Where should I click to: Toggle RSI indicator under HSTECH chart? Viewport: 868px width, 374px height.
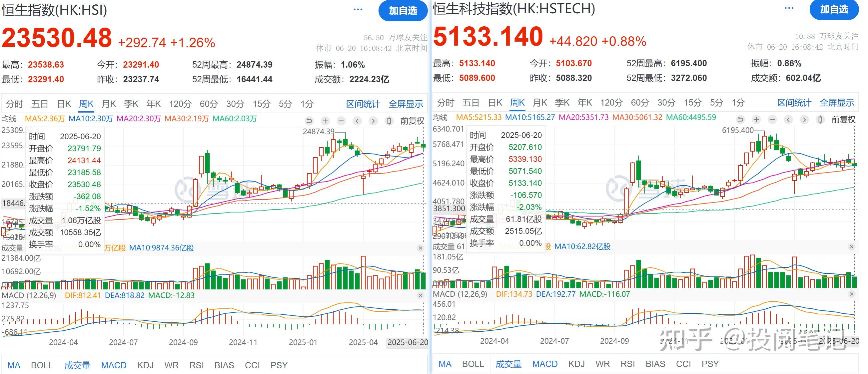[628, 364]
